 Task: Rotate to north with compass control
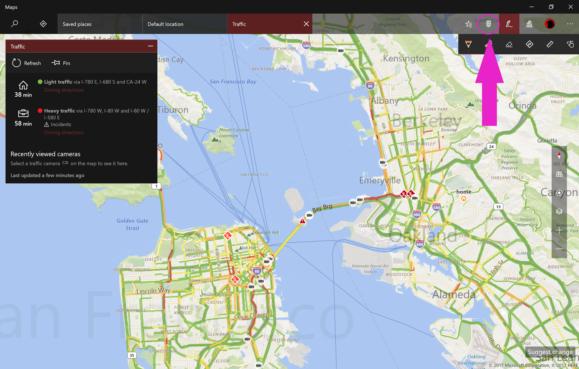[x=559, y=155]
